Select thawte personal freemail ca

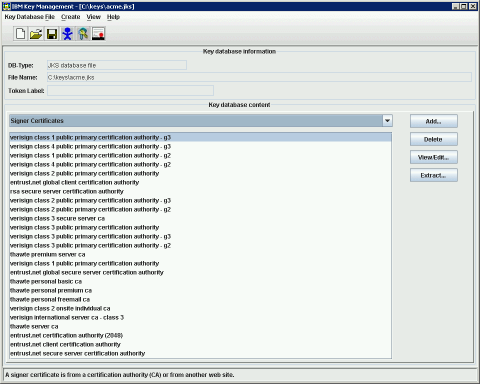click(200, 299)
